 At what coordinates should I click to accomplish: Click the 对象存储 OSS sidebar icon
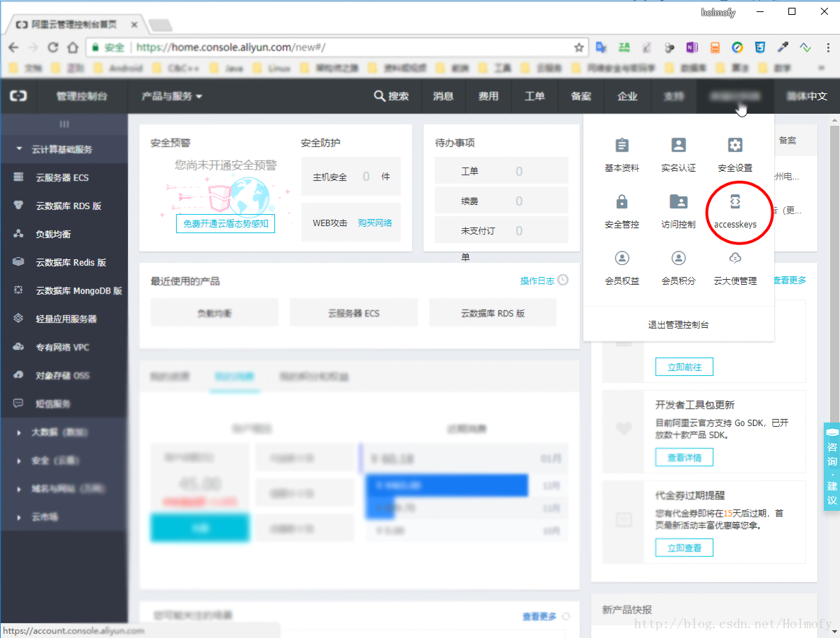18,374
